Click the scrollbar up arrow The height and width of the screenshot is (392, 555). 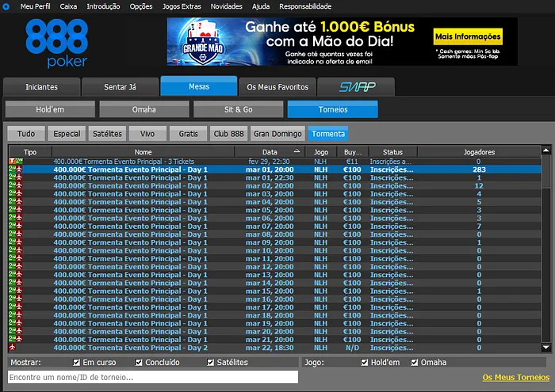546,150
